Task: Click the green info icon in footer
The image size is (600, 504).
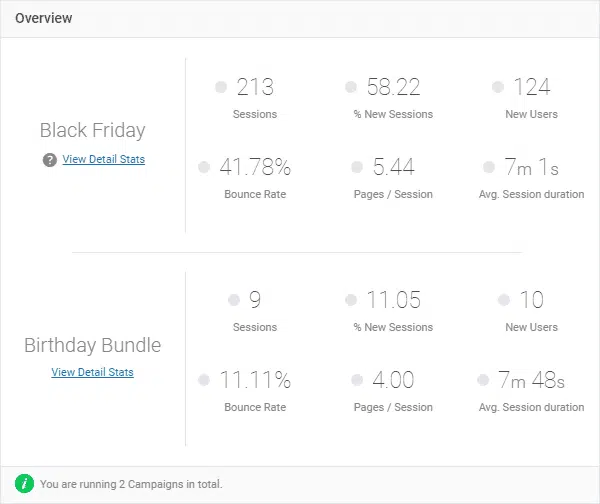Action: click(x=24, y=484)
